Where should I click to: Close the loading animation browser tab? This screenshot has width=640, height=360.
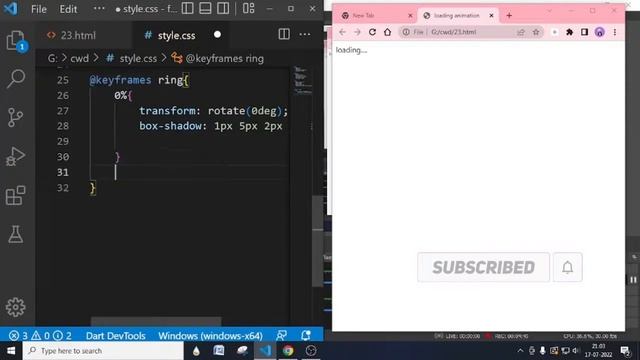tap(491, 16)
